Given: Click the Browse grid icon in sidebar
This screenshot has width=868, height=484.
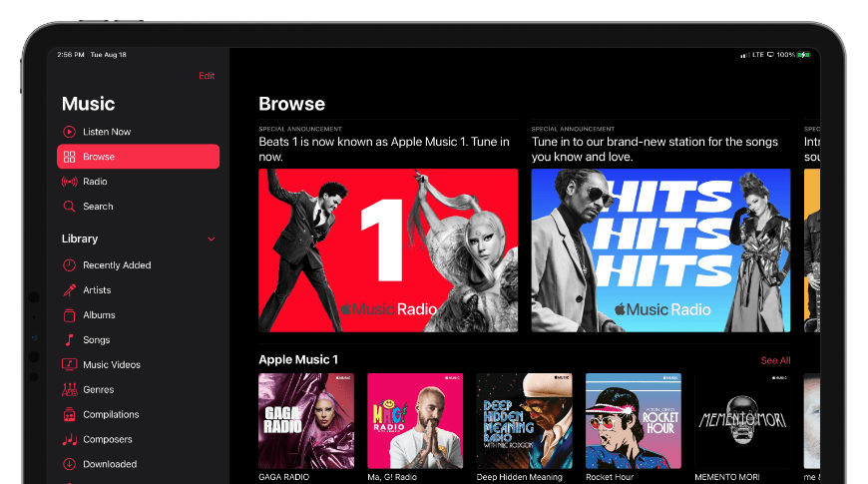Looking at the screenshot, I should (69, 157).
